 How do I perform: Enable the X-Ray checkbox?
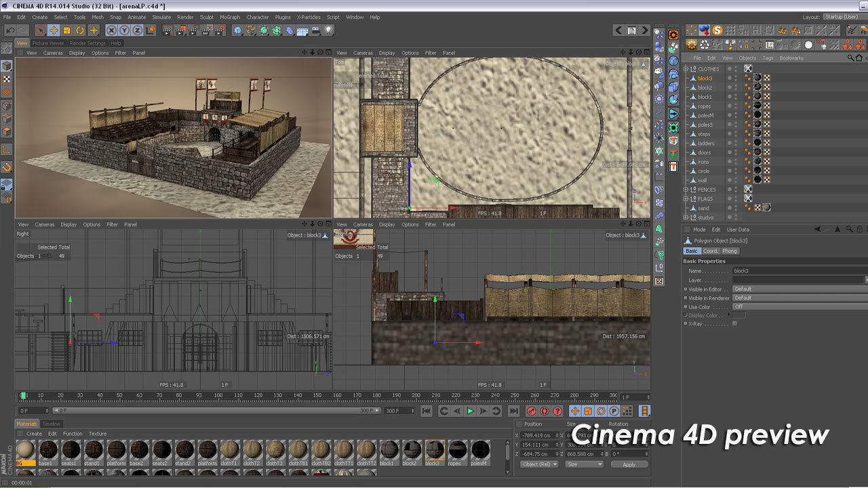[734, 324]
